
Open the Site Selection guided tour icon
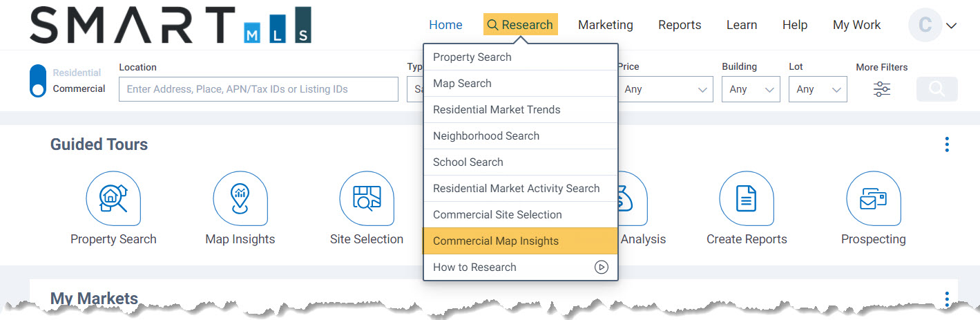pos(367,198)
